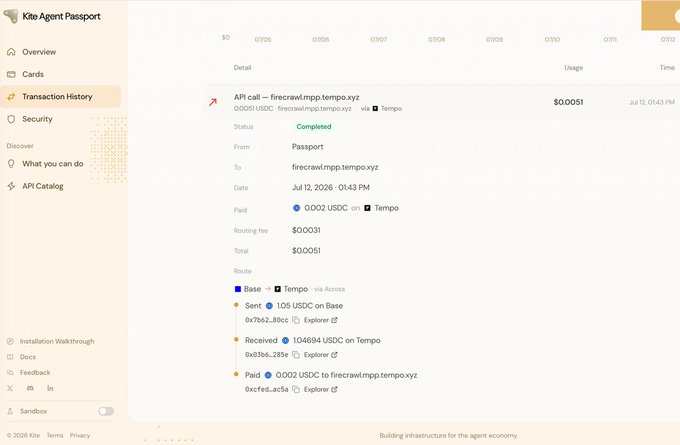
Task: Click the $0.0051 usage amount
Action: pyautogui.click(x=568, y=102)
